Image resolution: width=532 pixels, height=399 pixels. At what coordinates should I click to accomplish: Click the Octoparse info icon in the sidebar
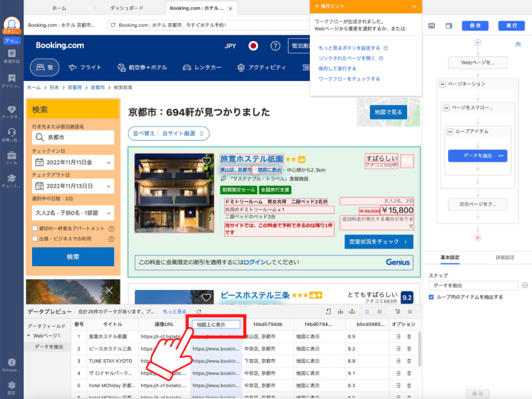tap(11, 362)
